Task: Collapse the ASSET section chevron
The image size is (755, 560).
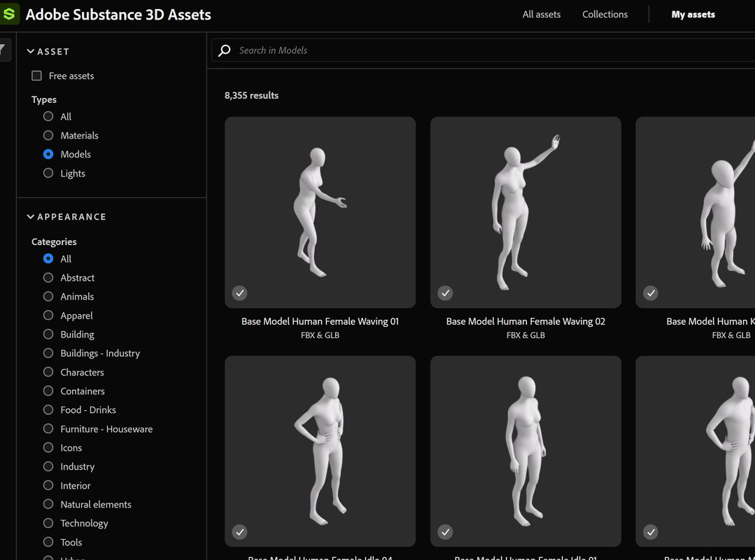Action: point(30,51)
